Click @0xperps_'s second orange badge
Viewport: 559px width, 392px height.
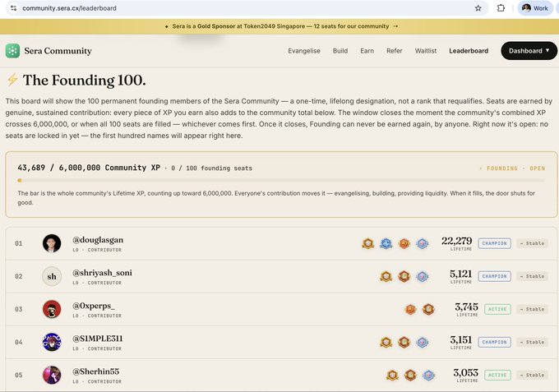click(428, 309)
